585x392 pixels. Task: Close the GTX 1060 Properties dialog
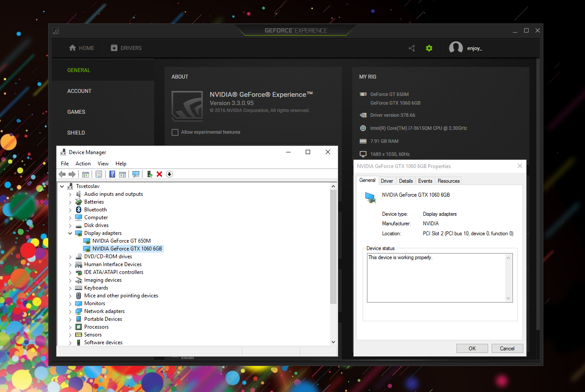click(x=520, y=166)
